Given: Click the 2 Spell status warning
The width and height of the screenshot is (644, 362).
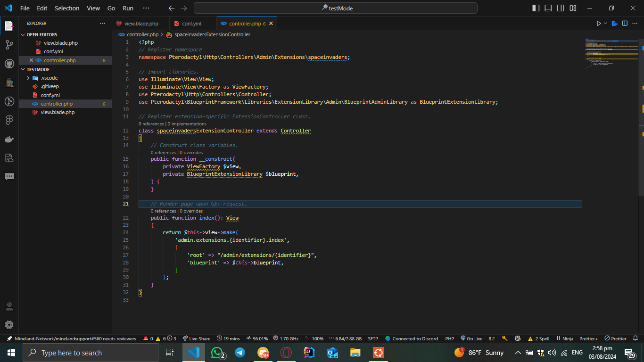Looking at the screenshot, I should pos(538,338).
